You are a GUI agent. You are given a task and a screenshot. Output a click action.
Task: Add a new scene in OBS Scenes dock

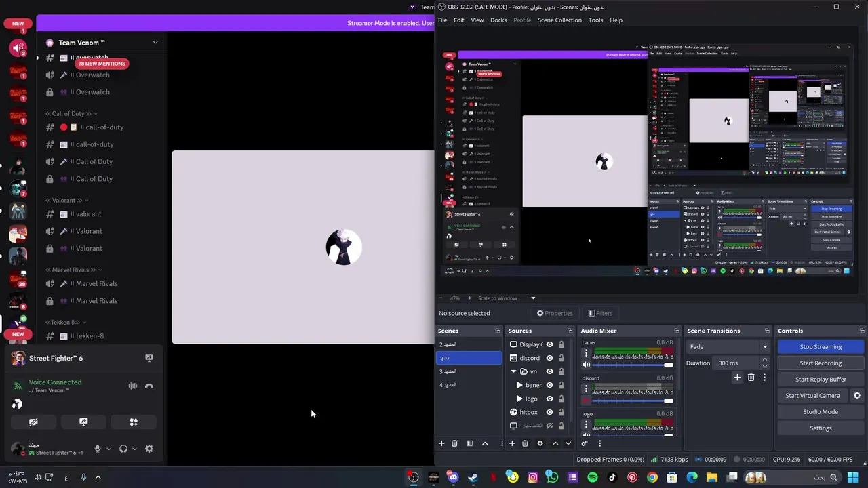[441, 443]
